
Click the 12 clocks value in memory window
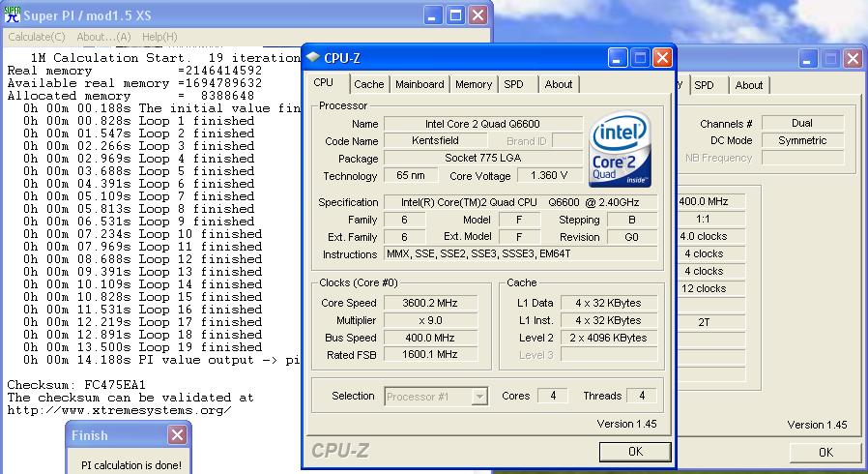710,288
